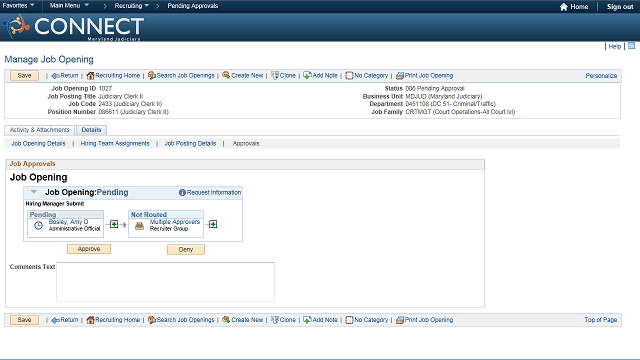Click the Sign out link
Image resolution: width=640 pixels, height=360 pixels.
coord(620,7)
